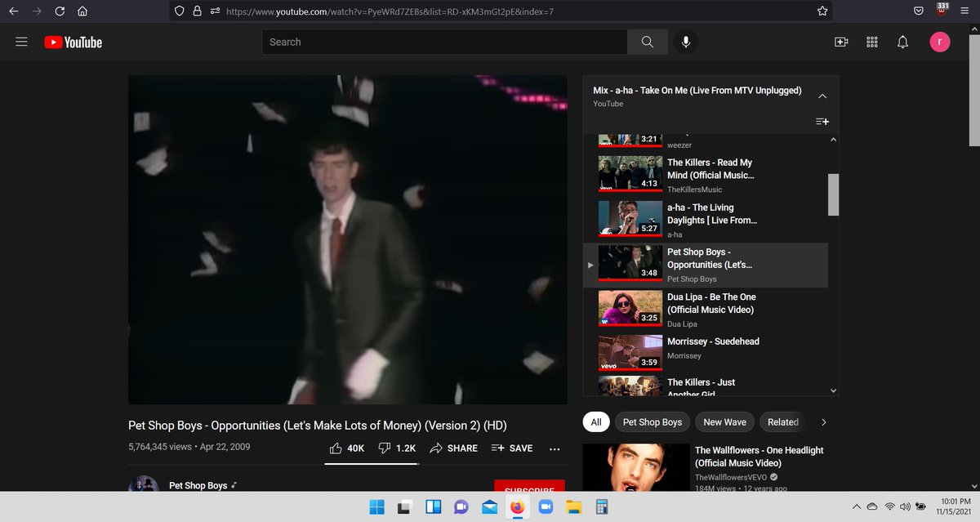
Task: Click the search magnifier button
Action: pos(648,42)
